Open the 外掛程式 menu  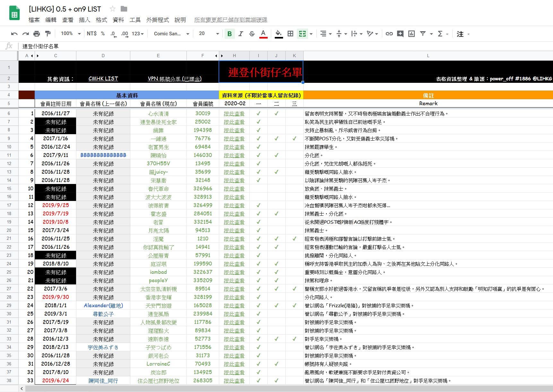click(x=158, y=20)
